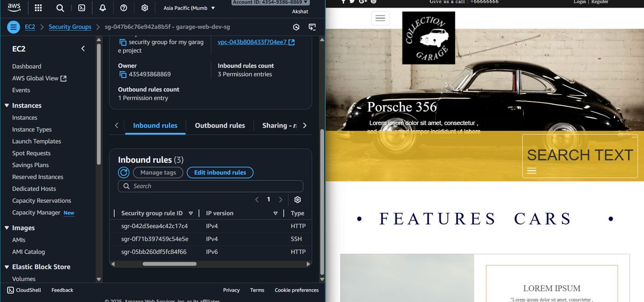Toggle the EC2 side navigation hamburger

point(14,27)
